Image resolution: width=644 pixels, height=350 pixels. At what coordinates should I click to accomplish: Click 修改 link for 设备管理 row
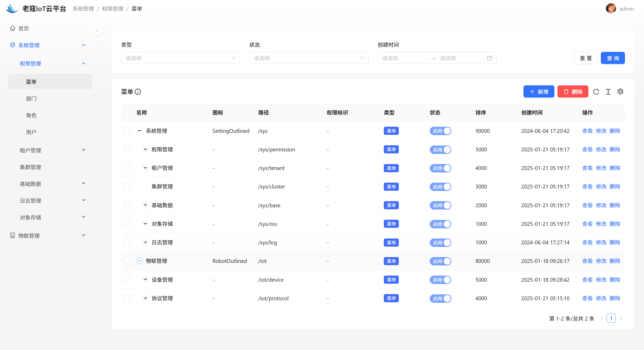601,280
